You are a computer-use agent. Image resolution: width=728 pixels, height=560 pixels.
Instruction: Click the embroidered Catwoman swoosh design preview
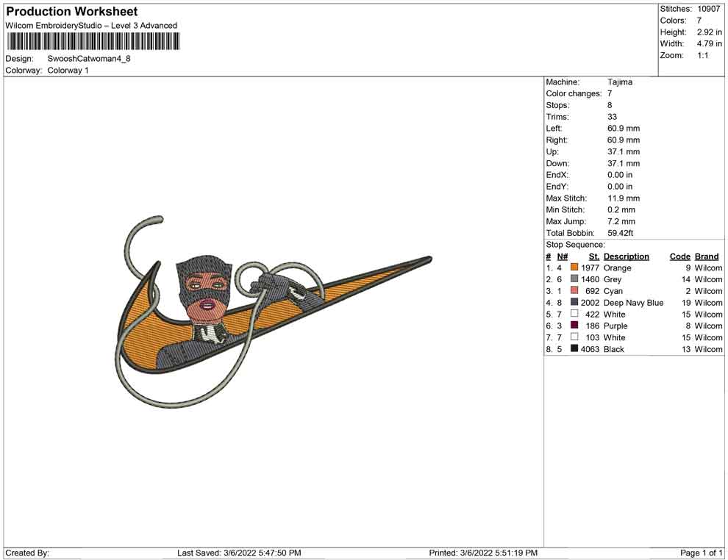tap(273, 312)
